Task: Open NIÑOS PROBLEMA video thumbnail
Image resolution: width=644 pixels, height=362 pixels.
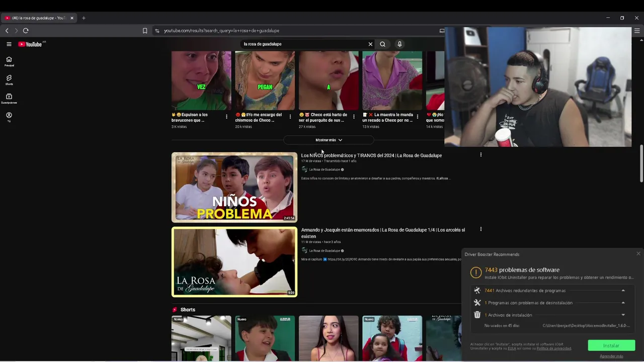Action: point(234,187)
